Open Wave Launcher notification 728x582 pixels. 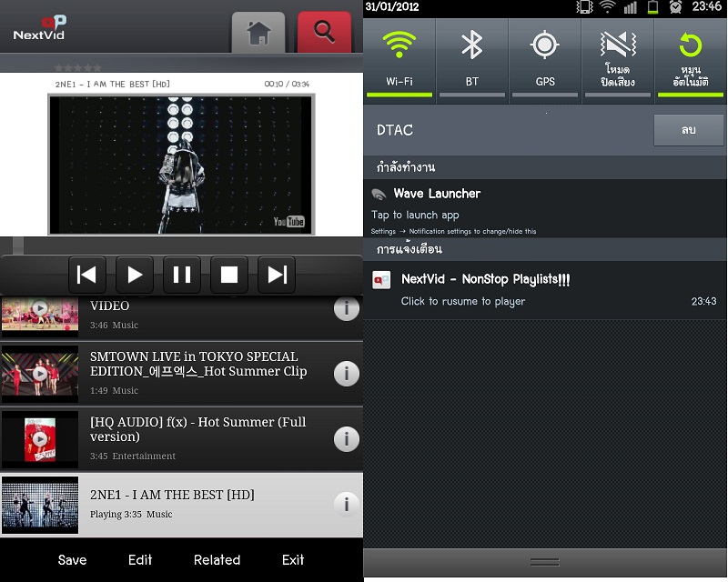(545, 208)
